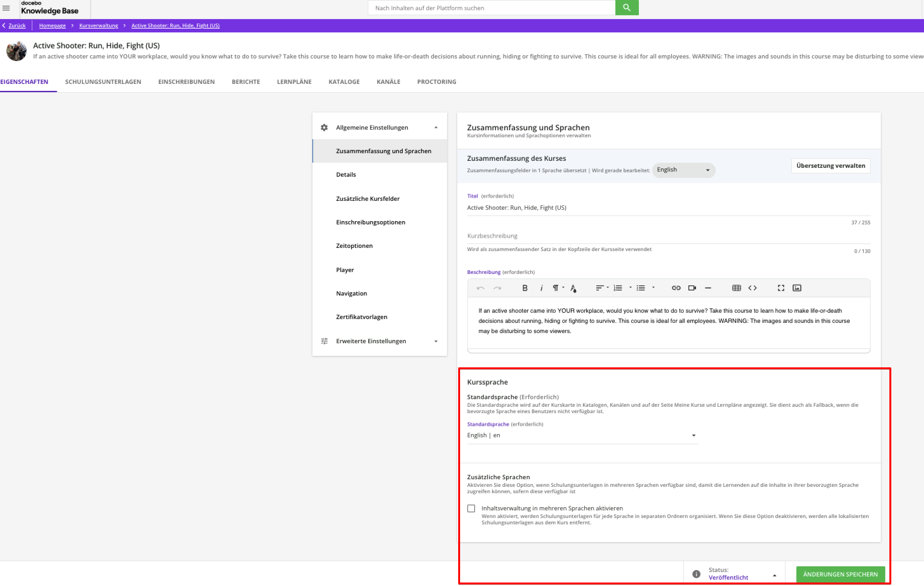The height and width of the screenshot is (586, 924).
Task: Open code view in the editor
Action: pos(753,288)
